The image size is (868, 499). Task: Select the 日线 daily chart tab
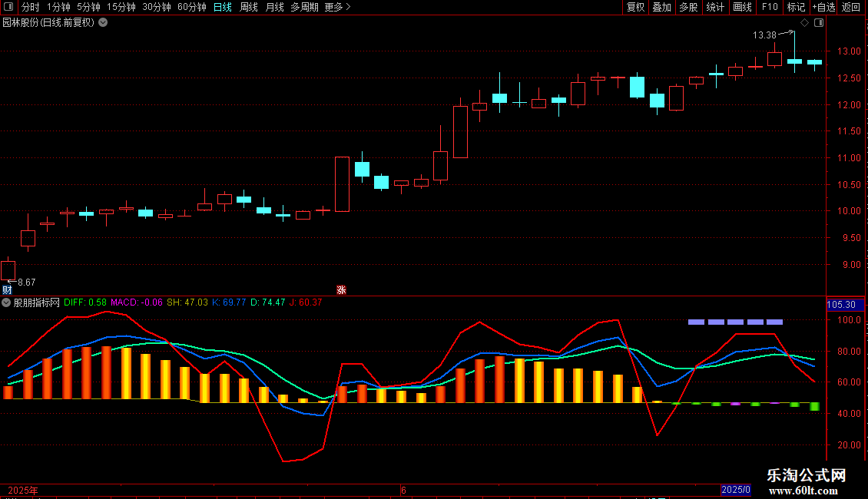223,7
